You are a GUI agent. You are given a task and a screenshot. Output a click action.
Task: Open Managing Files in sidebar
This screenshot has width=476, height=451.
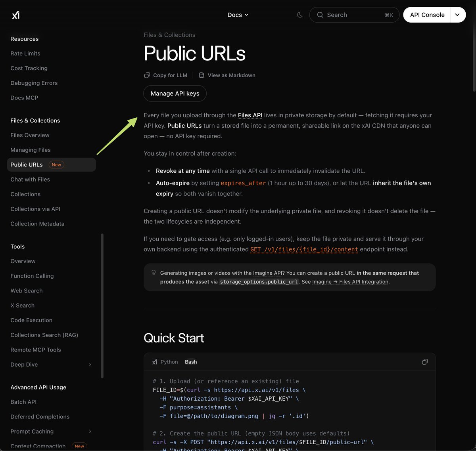[x=31, y=150]
